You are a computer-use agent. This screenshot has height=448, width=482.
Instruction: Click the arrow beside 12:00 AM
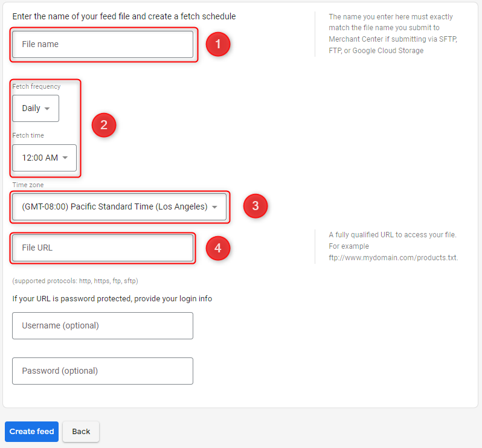65,158
